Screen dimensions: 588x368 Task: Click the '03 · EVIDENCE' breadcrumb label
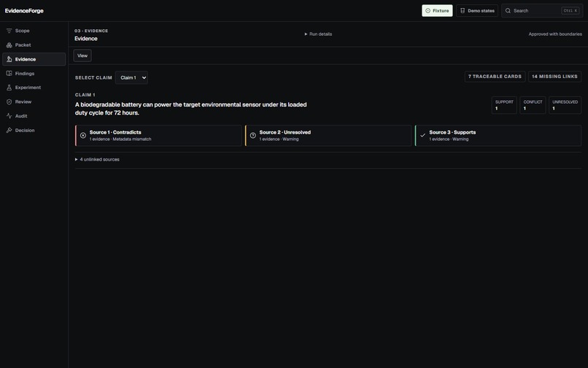91,31
